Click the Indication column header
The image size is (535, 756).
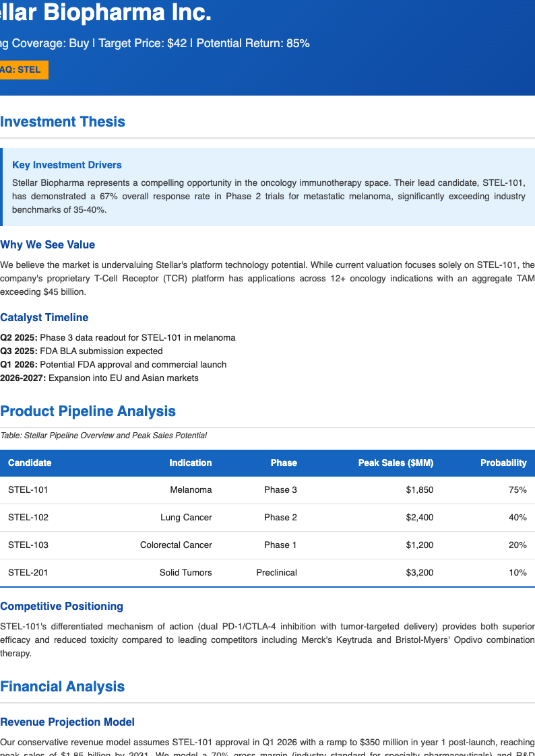(x=191, y=463)
